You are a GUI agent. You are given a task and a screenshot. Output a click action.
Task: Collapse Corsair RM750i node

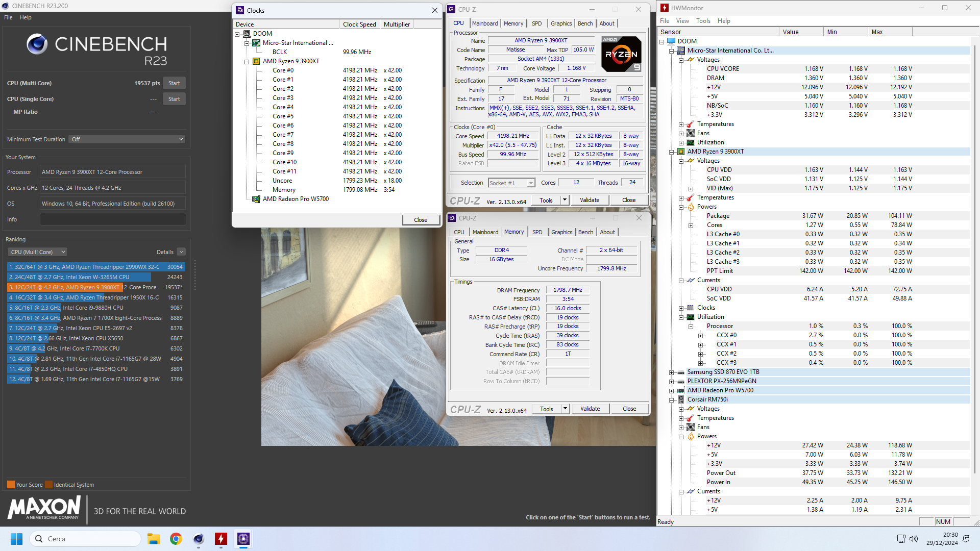tap(671, 400)
